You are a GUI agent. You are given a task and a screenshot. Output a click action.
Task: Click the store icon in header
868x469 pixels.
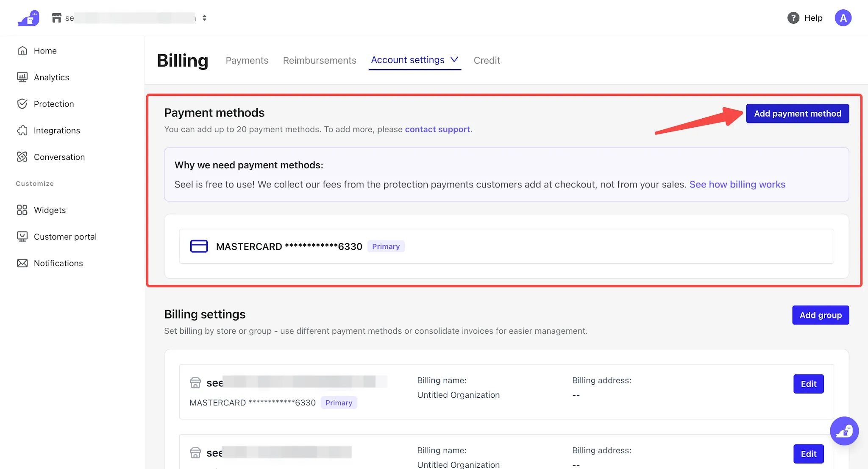56,18
